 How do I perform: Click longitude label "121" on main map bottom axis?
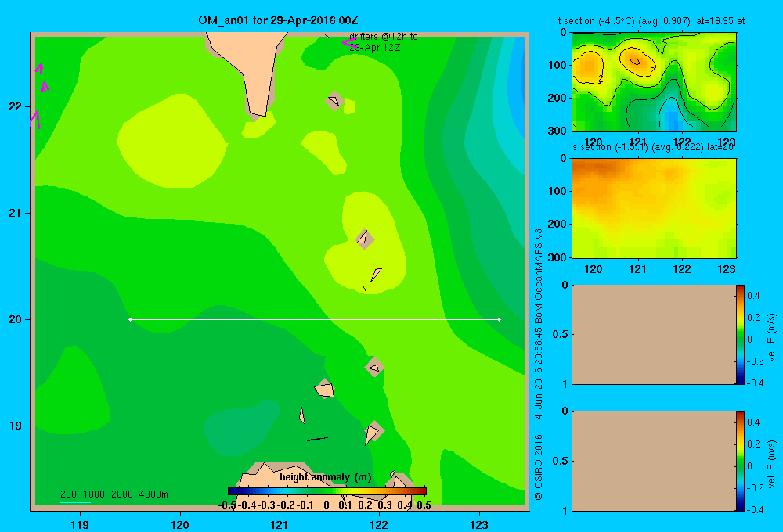point(280,524)
